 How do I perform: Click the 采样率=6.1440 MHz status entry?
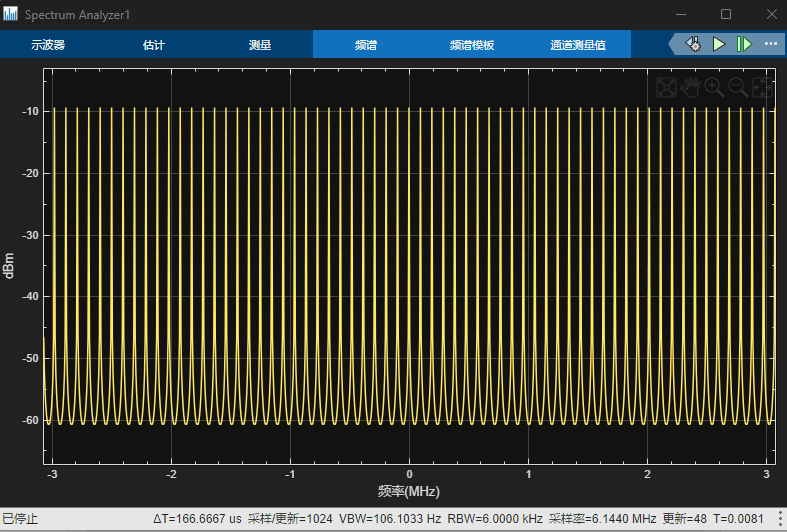[x=603, y=518]
